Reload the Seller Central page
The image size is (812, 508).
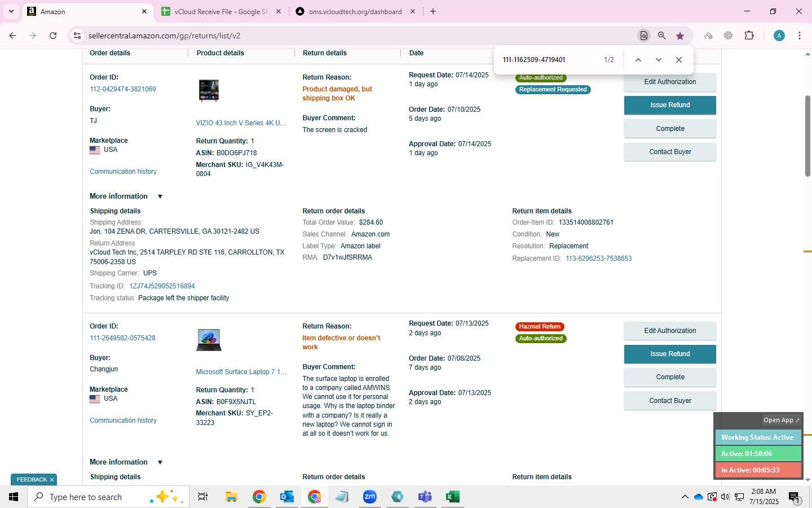tap(53, 36)
